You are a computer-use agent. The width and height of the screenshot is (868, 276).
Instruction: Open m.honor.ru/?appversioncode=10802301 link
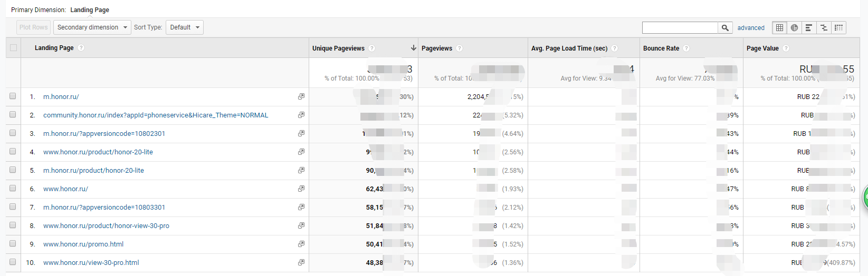(x=104, y=134)
